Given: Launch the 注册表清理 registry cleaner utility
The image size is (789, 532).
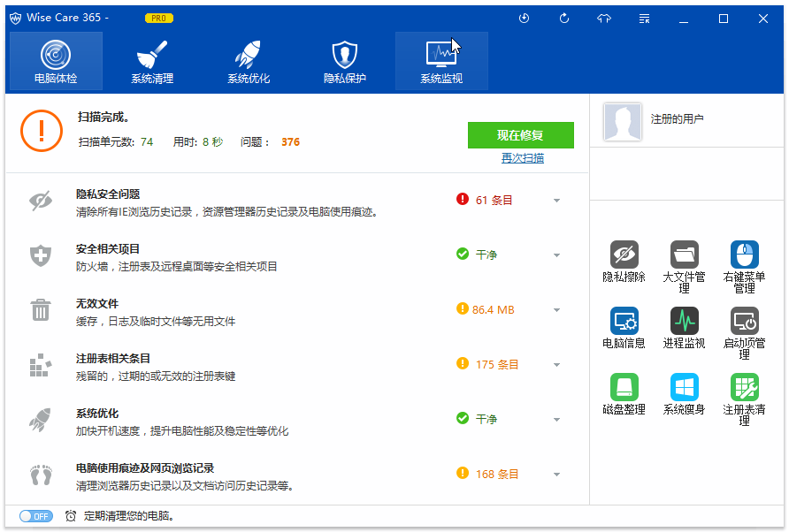Looking at the screenshot, I should coord(744,387).
